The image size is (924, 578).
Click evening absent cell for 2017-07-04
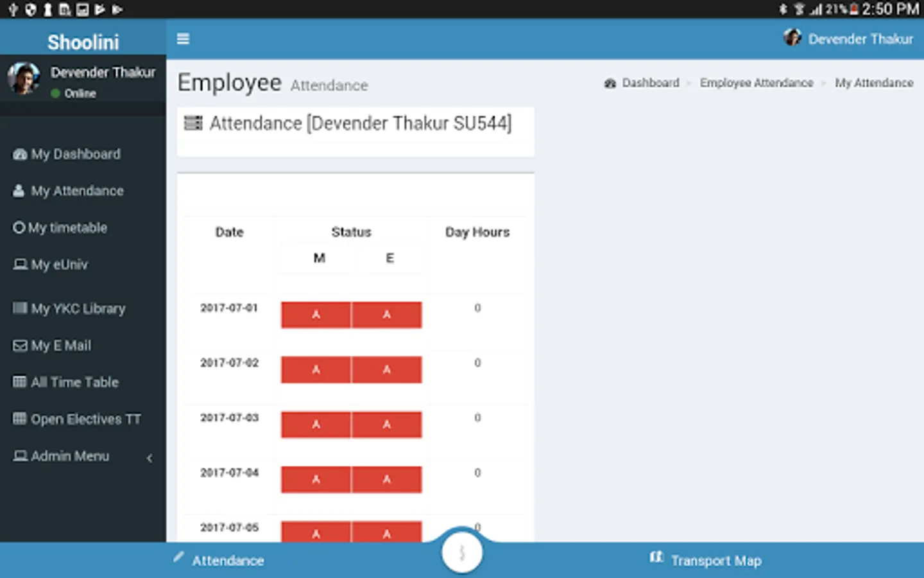pos(387,480)
